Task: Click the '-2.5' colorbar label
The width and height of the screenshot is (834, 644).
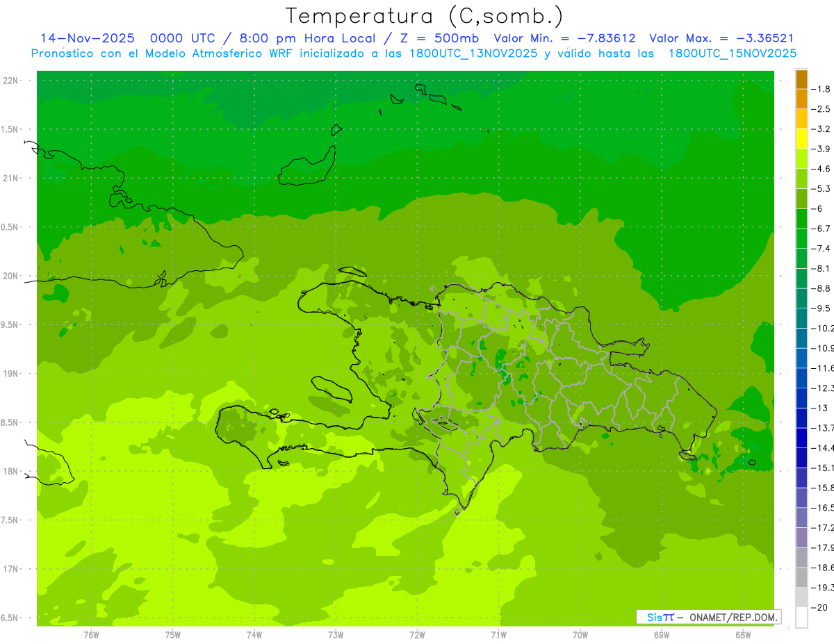Action: [822, 109]
